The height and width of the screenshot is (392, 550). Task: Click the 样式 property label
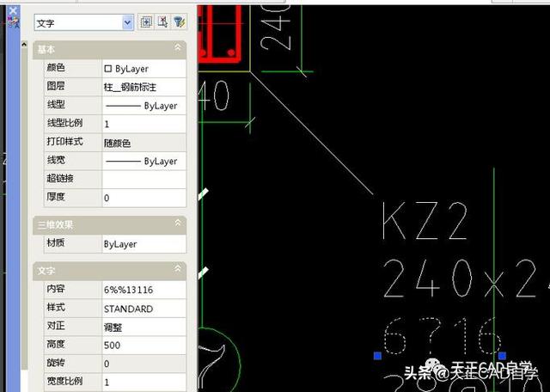tap(56, 307)
